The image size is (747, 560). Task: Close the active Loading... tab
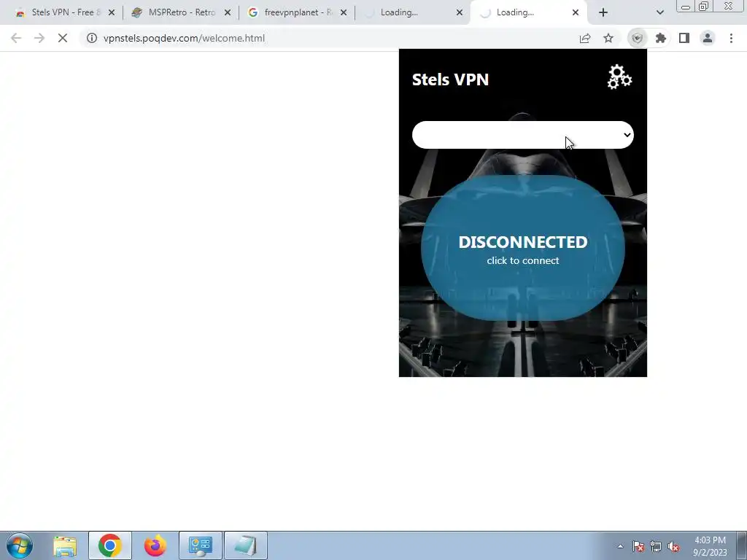(x=576, y=13)
